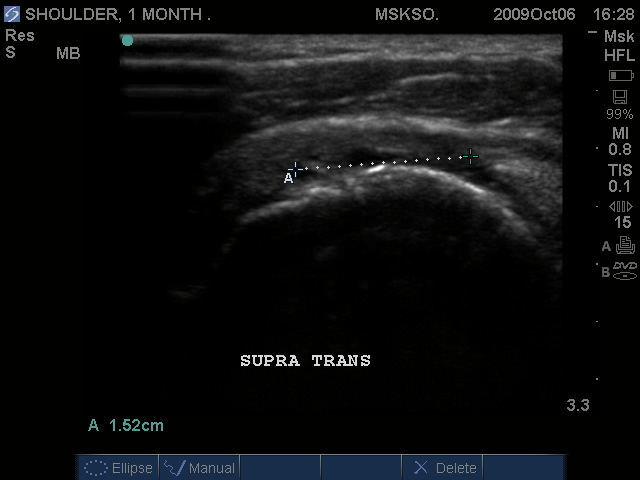Click the battery status icon
This screenshot has width=640, height=480.
[x=620, y=76]
